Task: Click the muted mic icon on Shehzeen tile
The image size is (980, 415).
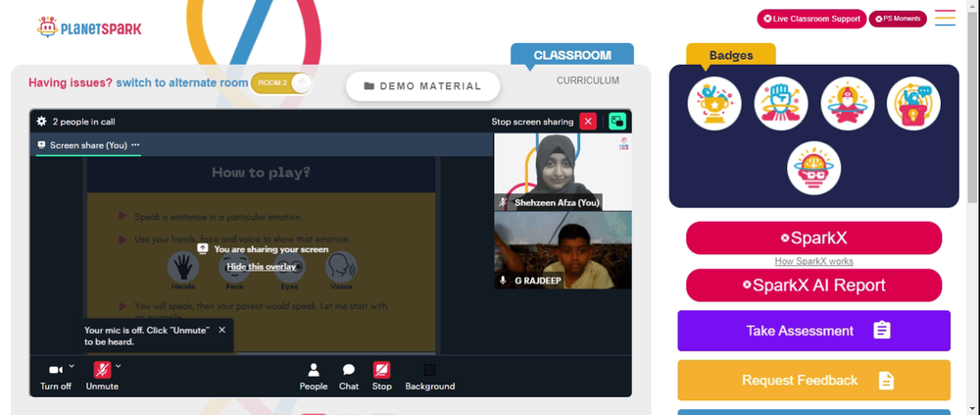Action: coord(503,202)
